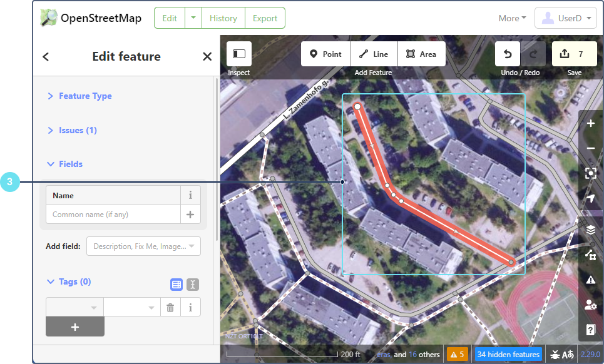Click the Export button

265,18
